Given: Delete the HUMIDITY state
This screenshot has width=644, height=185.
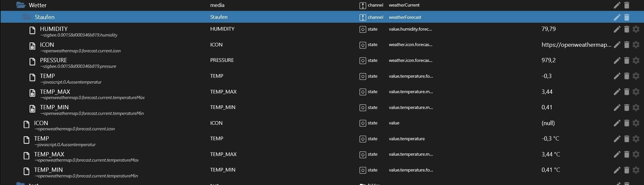Looking at the screenshot, I should coord(627,29).
